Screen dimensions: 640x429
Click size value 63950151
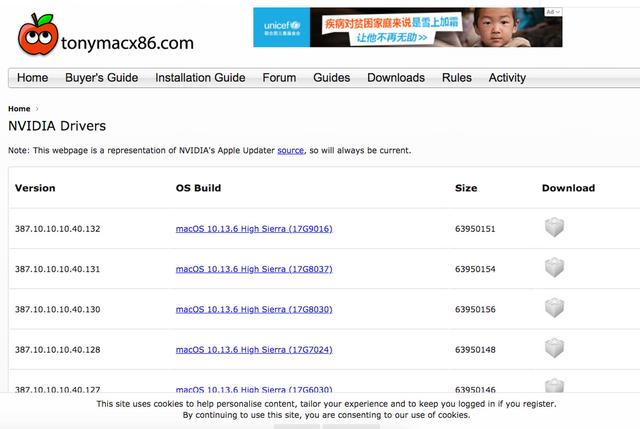click(475, 229)
